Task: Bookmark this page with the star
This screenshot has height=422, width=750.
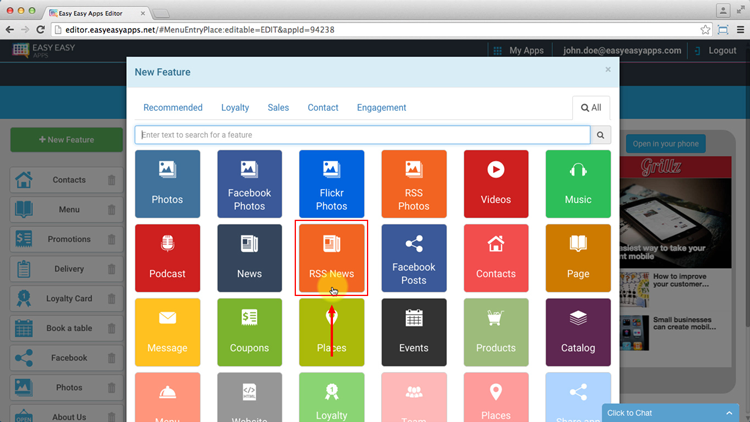Action: 705,30
